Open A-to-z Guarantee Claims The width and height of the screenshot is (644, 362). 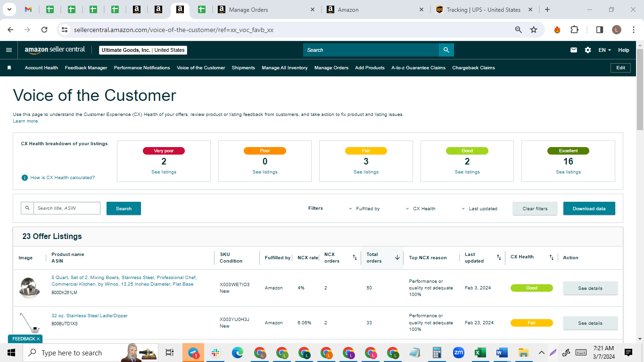[x=418, y=68]
